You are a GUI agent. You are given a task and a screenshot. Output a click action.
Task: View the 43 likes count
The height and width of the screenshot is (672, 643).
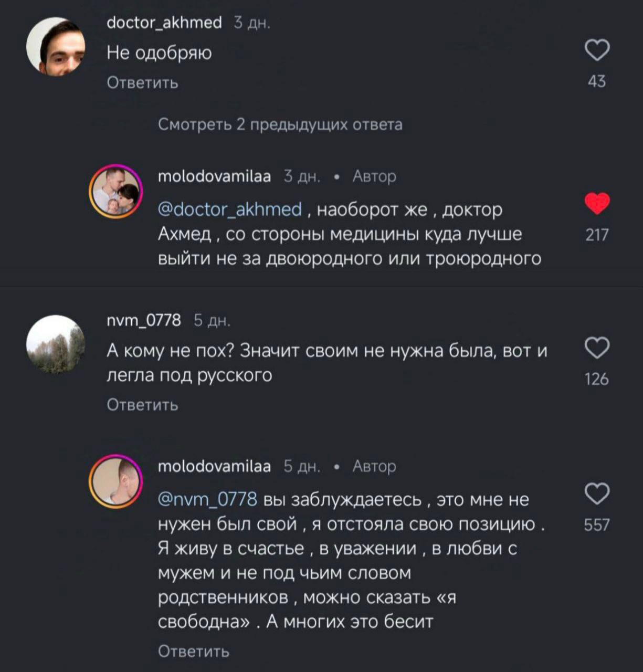pyautogui.click(x=597, y=81)
